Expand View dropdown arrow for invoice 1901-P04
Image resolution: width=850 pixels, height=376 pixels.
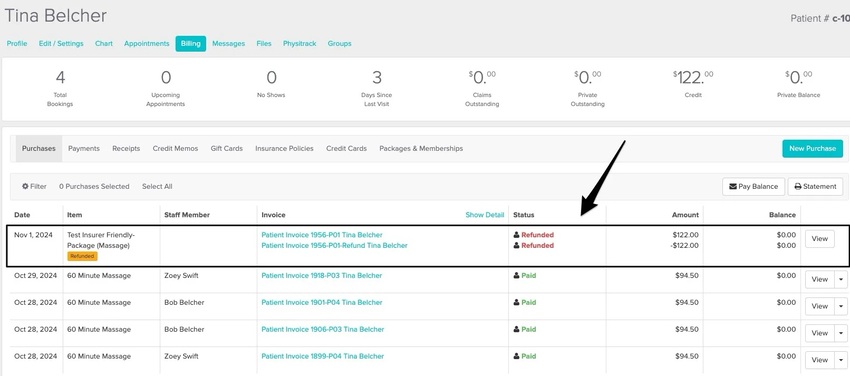tap(840, 307)
